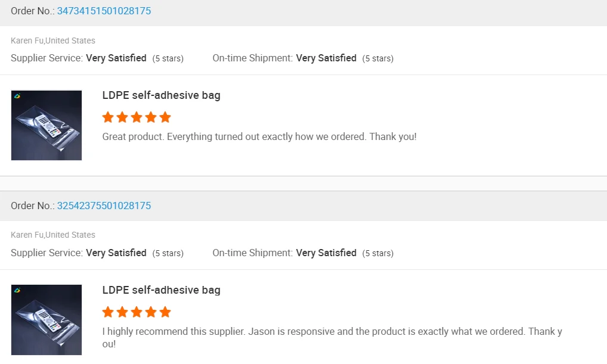Click second reviewer name Karen Fu

27,235
